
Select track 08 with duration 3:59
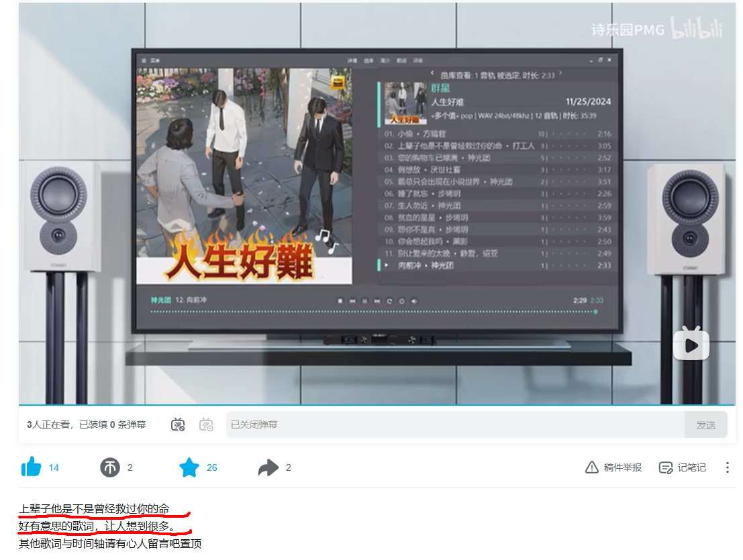click(x=497, y=218)
